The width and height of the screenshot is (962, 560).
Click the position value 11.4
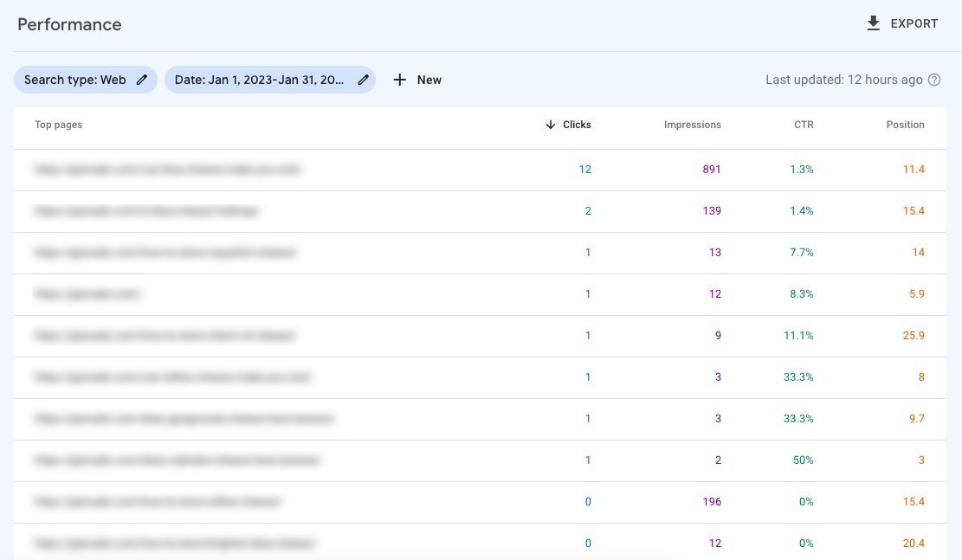(914, 170)
